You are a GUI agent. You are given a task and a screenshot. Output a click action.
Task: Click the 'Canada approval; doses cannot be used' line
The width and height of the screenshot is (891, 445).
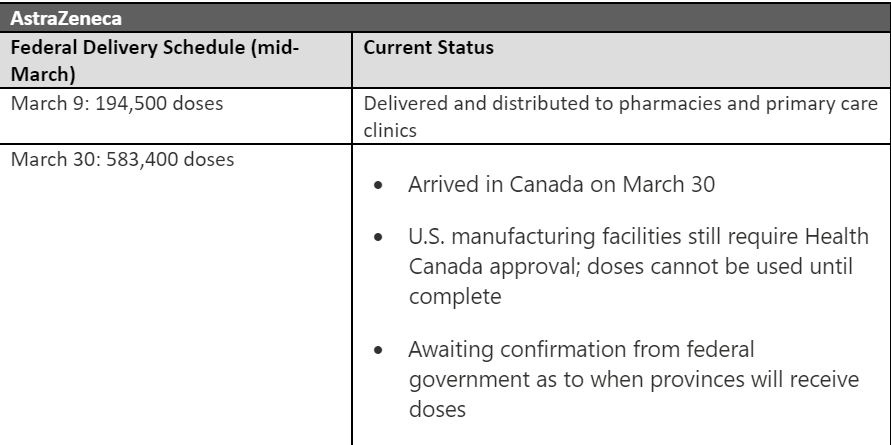tap(631, 267)
